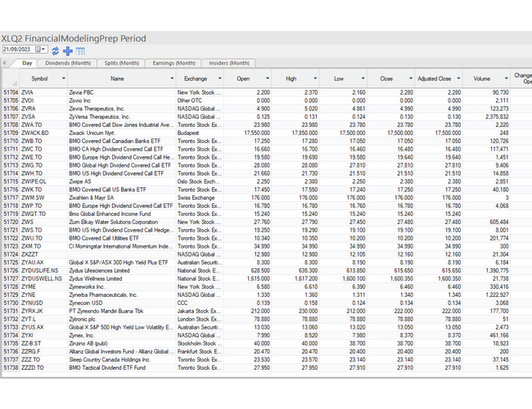This screenshot has width=532, height=409.
Task: Click name cell Zwahlen & Mayr SA
Action: point(121,198)
